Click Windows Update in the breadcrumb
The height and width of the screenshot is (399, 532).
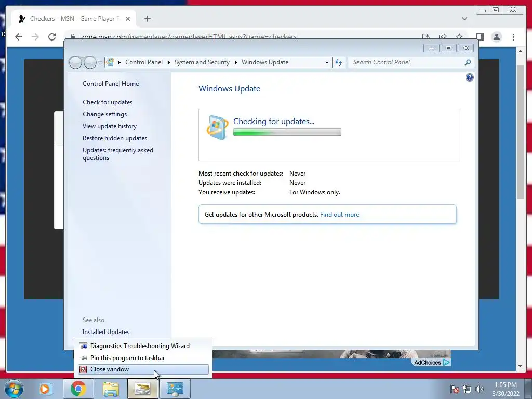pos(265,62)
